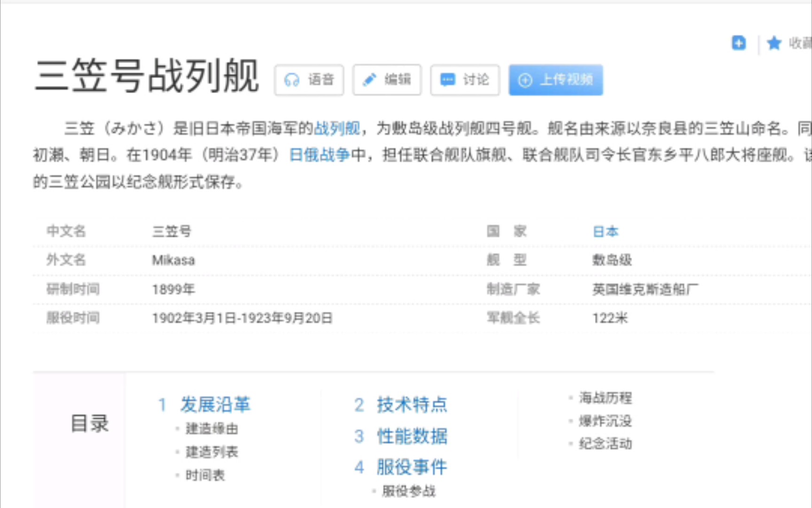Click the headphone icon in 语音 button
812x508 pixels.
tap(292, 80)
